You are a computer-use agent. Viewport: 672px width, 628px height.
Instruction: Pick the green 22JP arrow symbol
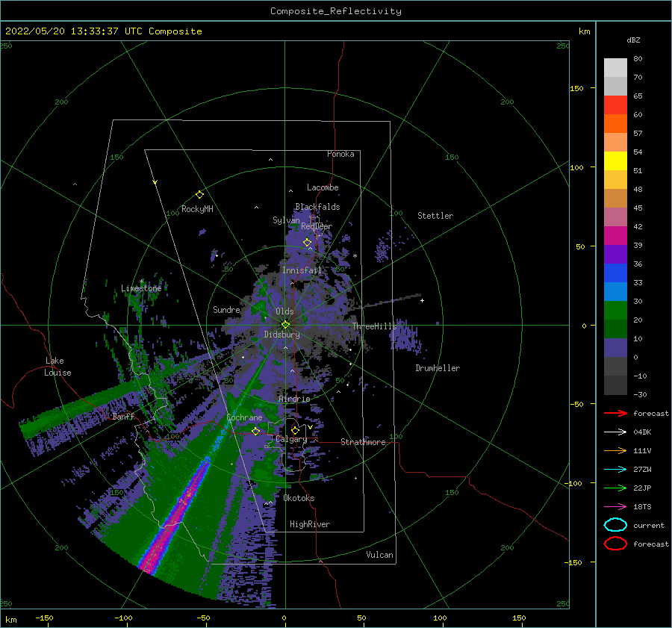(615, 488)
